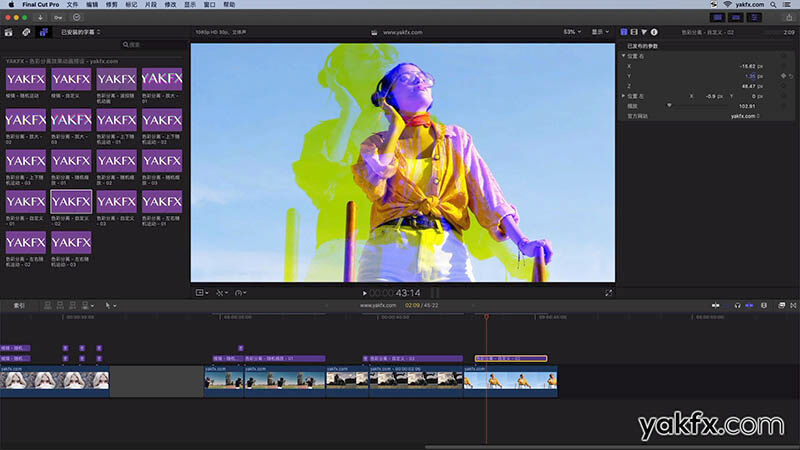Click the Keyword Editor key icon
The image size is (800, 450).
point(58,17)
